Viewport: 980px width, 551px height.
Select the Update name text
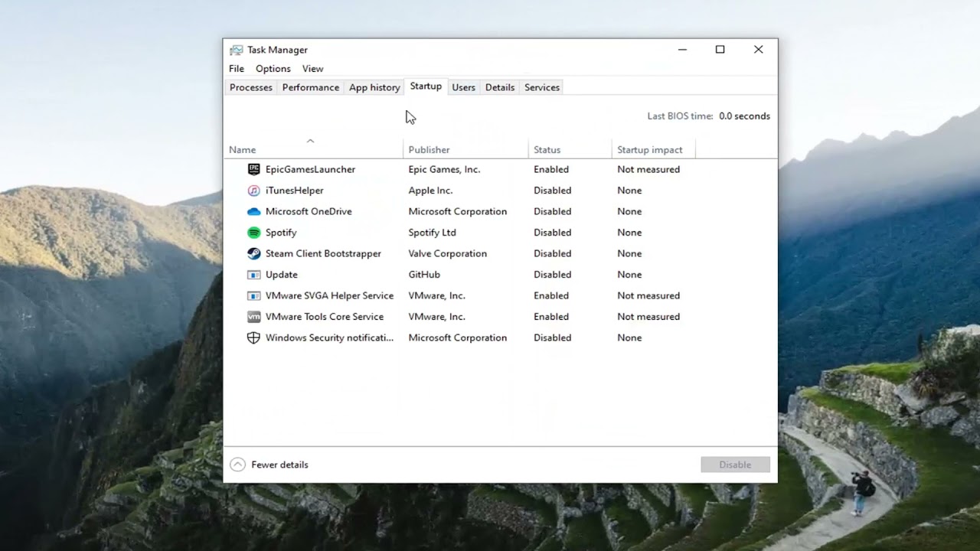pos(282,275)
